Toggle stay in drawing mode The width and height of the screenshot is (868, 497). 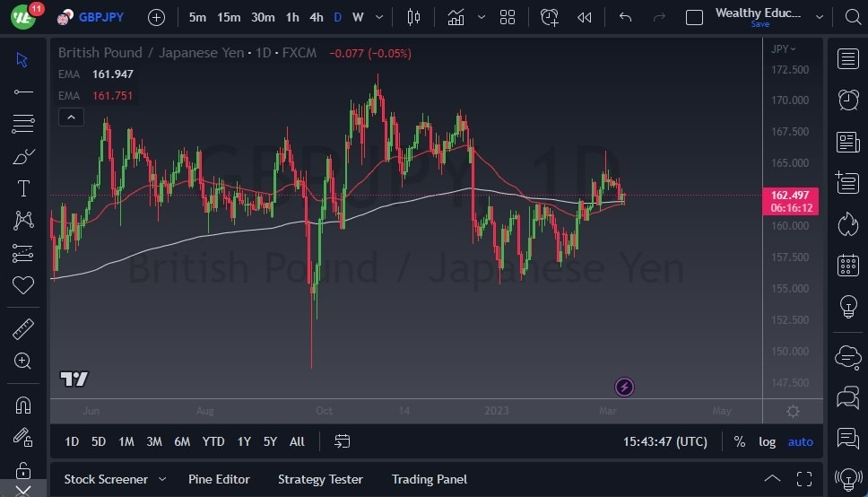[x=22, y=437]
